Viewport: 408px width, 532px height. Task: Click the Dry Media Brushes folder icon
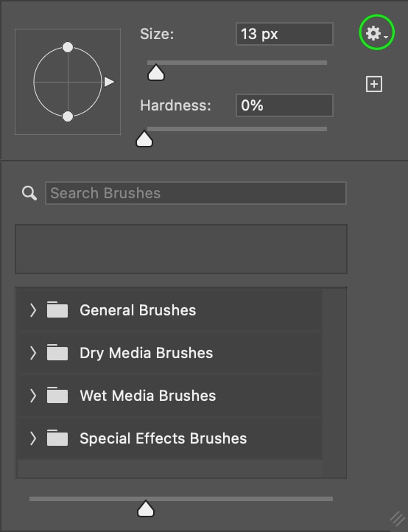(x=57, y=352)
